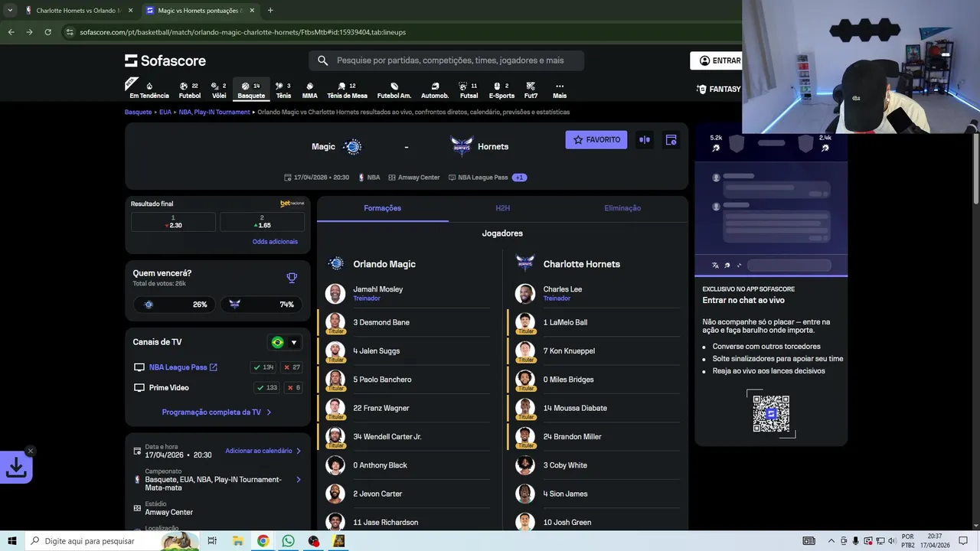
Task: Open Windows Start menu
Action: click(12, 541)
